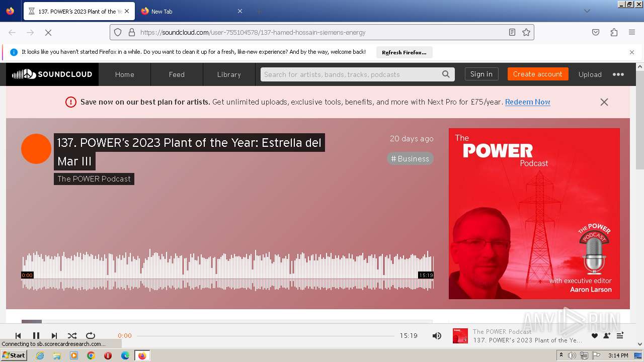Open Save to Pocket icon
Viewport: 644px width, 362px height.
[x=596, y=32]
